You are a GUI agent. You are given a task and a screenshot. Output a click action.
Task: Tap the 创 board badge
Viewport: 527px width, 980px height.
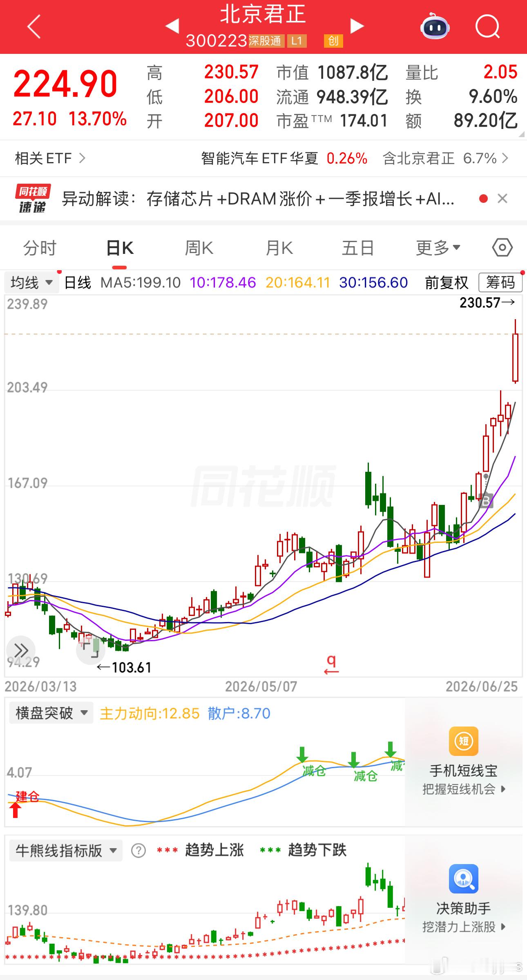(333, 41)
